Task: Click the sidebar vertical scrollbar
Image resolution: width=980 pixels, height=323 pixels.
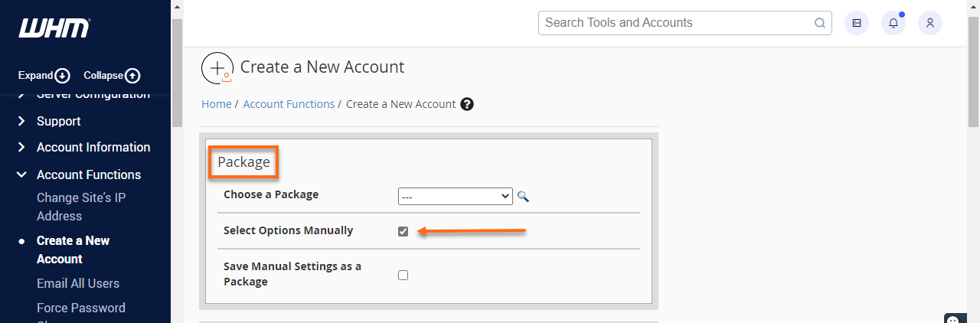Action: tap(177, 73)
